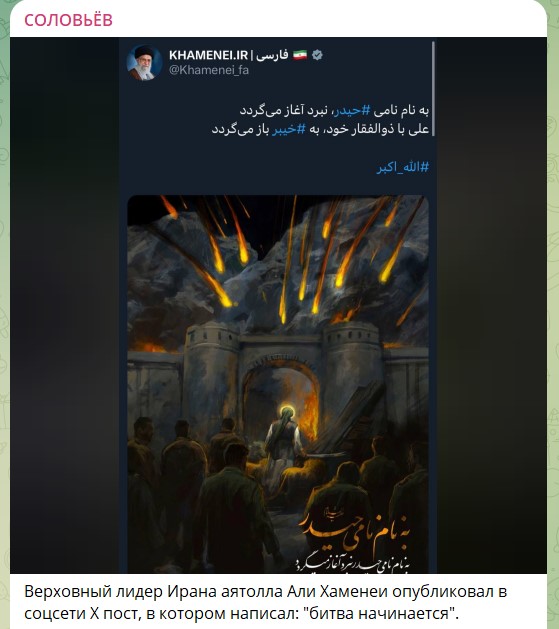Open the #خیبر hashtag
559x629 pixels.
click(x=289, y=129)
